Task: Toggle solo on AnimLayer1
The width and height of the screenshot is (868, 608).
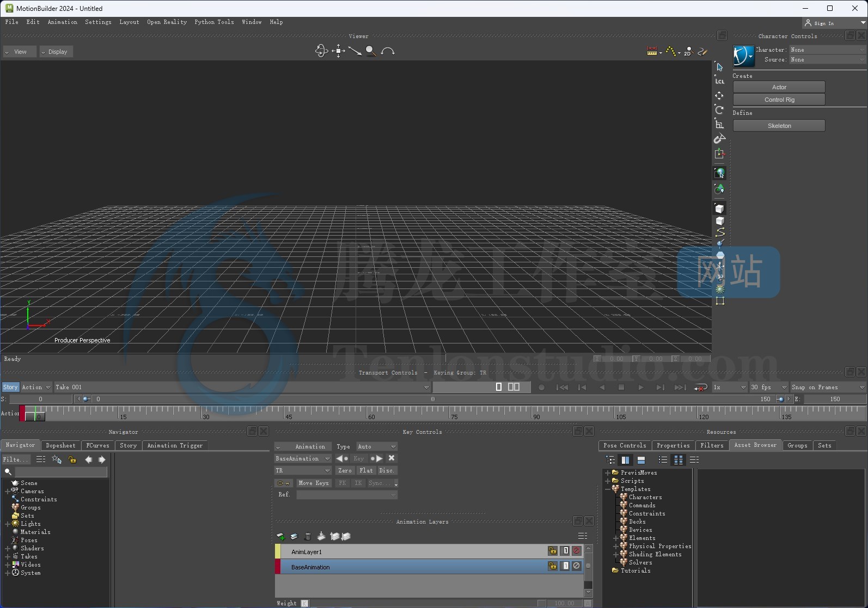Action: tap(565, 551)
